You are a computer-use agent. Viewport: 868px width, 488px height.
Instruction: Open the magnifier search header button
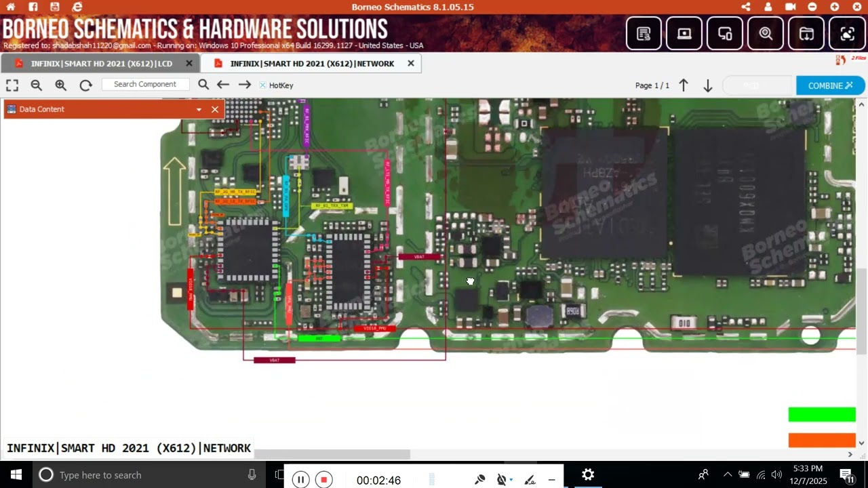766,33
